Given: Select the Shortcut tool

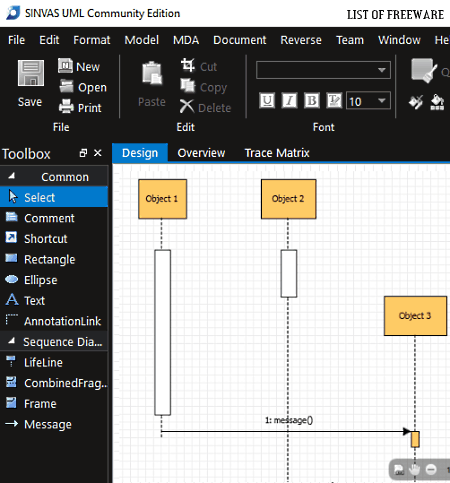Looking at the screenshot, I should [54, 239].
